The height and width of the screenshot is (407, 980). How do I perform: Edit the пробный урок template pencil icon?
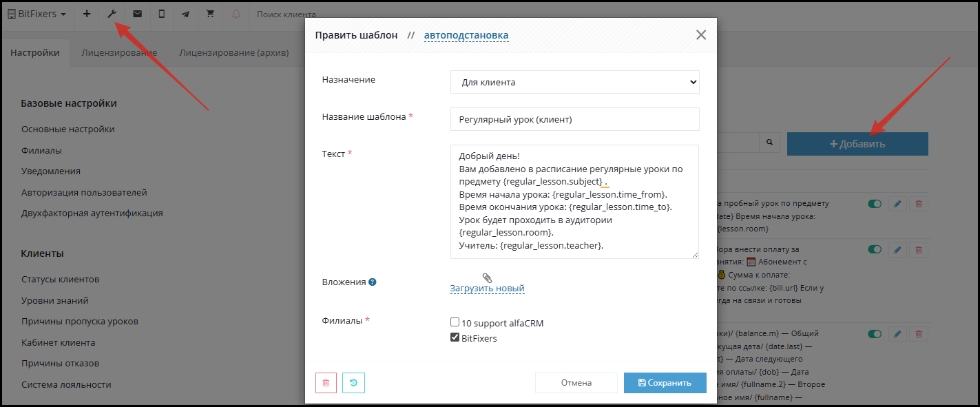pos(898,203)
